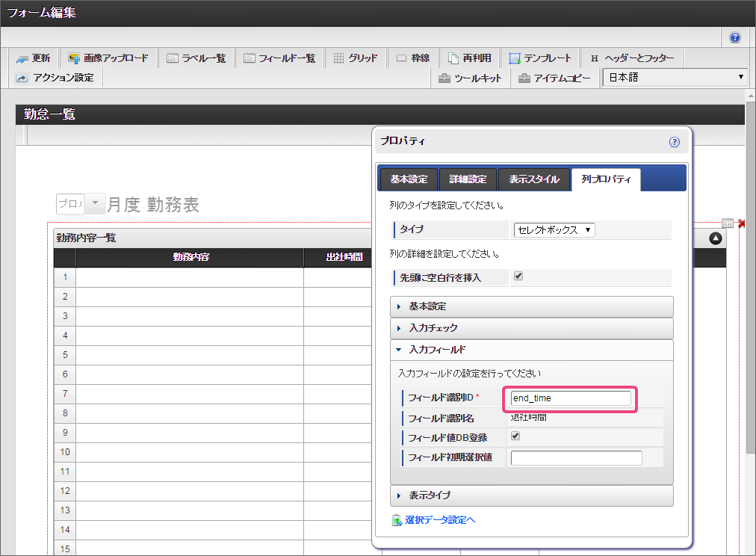Toggle the グリッド grid display
756x556 pixels.
point(356,58)
